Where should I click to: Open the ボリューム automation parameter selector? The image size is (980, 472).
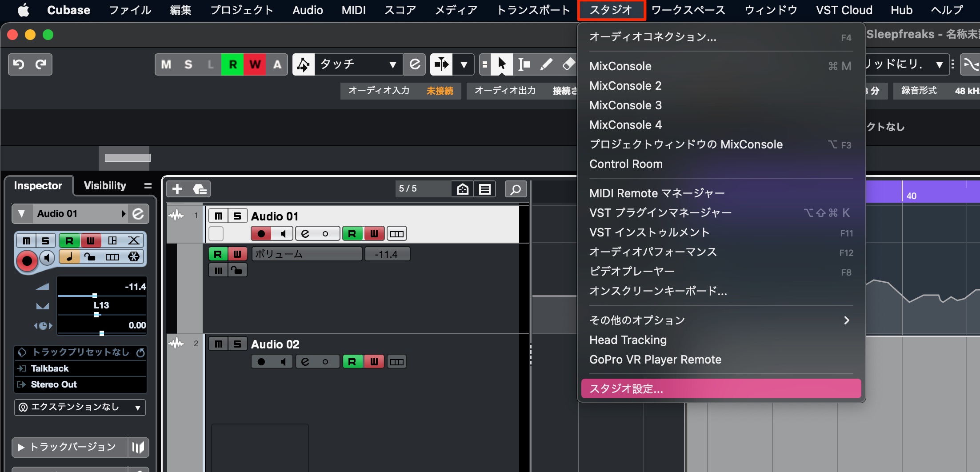click(307, 254)
